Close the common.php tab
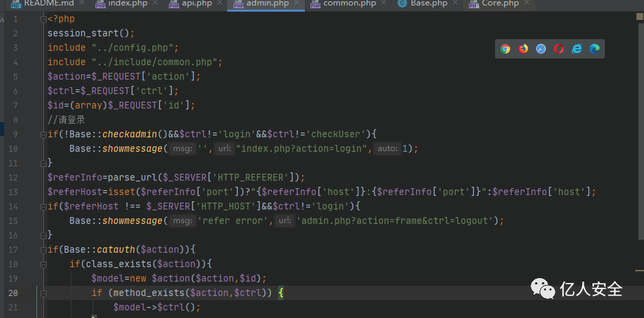 pos(384,3)
